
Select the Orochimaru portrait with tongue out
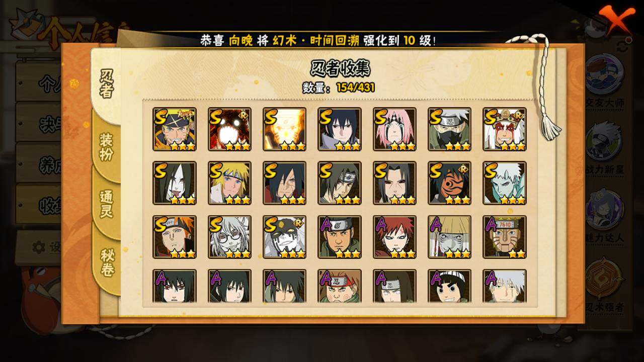(175, 183)
